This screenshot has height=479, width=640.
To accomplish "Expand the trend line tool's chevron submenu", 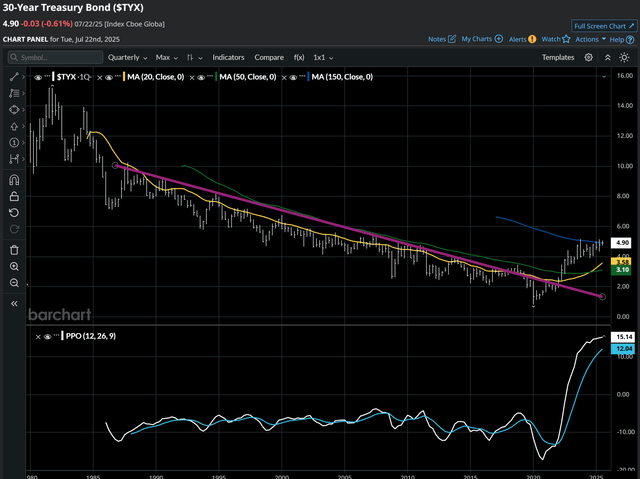I will 24,77.
